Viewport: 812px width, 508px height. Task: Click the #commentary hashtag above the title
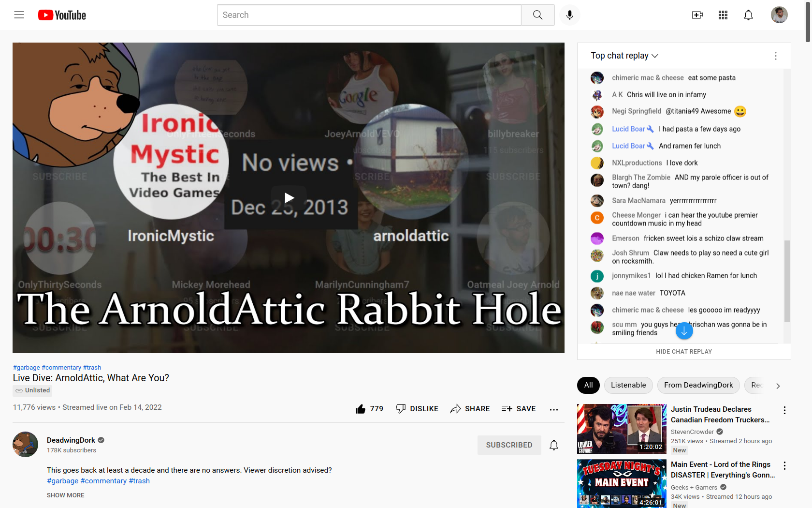point(61,368)
